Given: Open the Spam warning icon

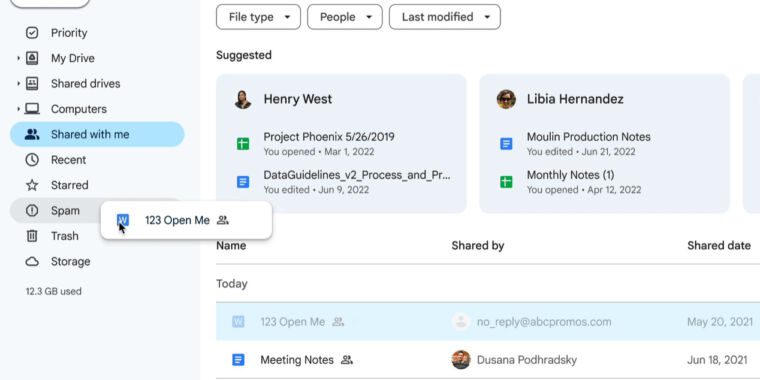Looking at the screenshot, I should [32, 210].
